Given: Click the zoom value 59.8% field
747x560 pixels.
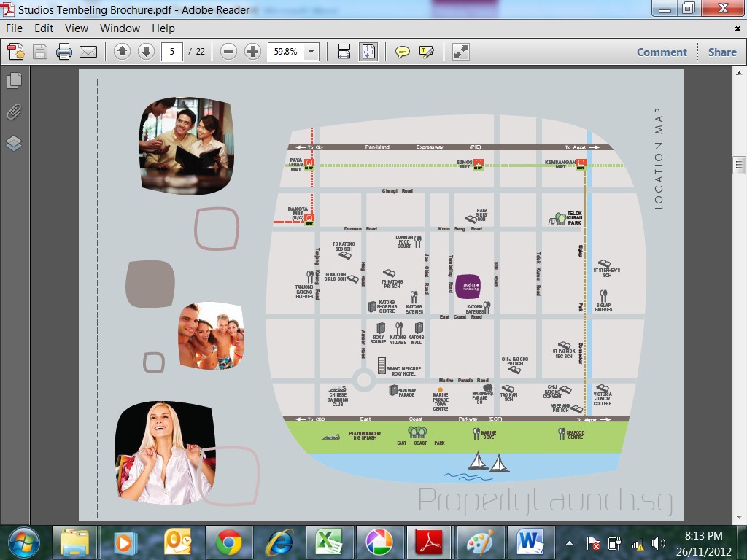Looking at the screenshot, I should click(x=286, y=52).
